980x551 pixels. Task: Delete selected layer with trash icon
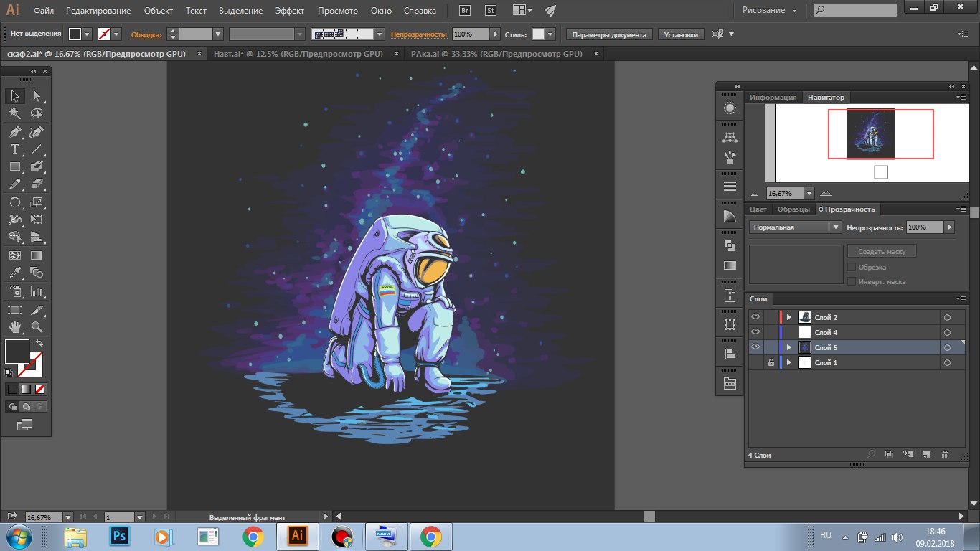click(x=945, y=455)
